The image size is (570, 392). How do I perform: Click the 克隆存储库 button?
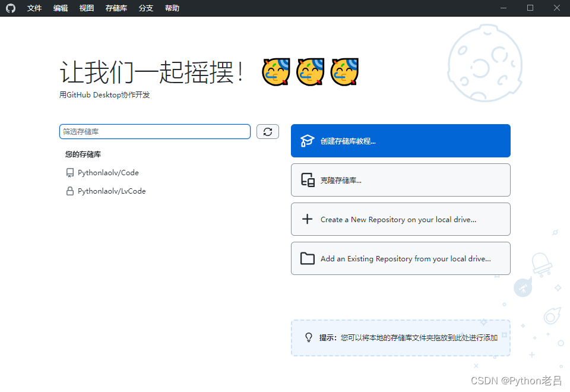point(400,179)
